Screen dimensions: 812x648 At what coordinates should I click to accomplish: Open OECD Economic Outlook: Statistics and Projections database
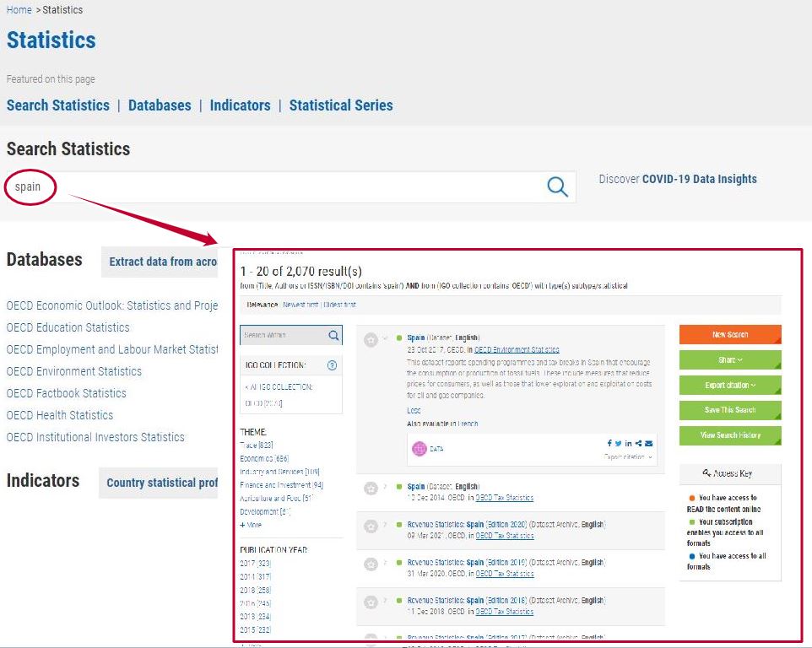(112, 305)
